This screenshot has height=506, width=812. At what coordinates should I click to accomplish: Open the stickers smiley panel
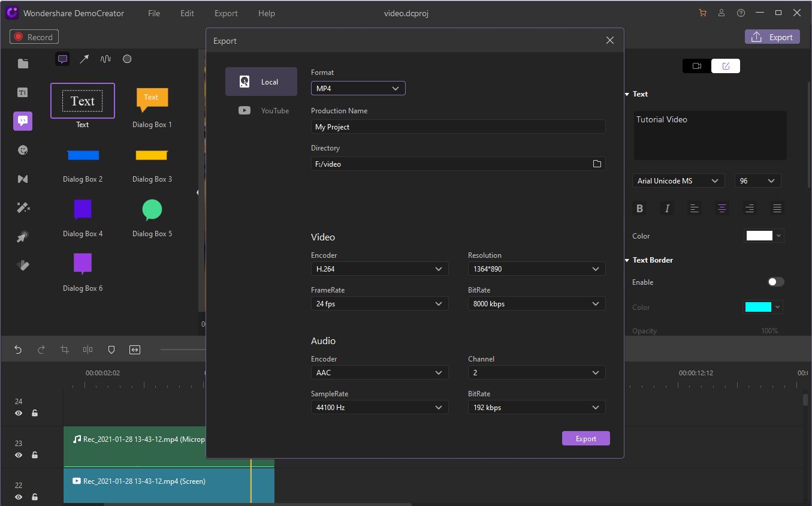(x=23, y=150)
